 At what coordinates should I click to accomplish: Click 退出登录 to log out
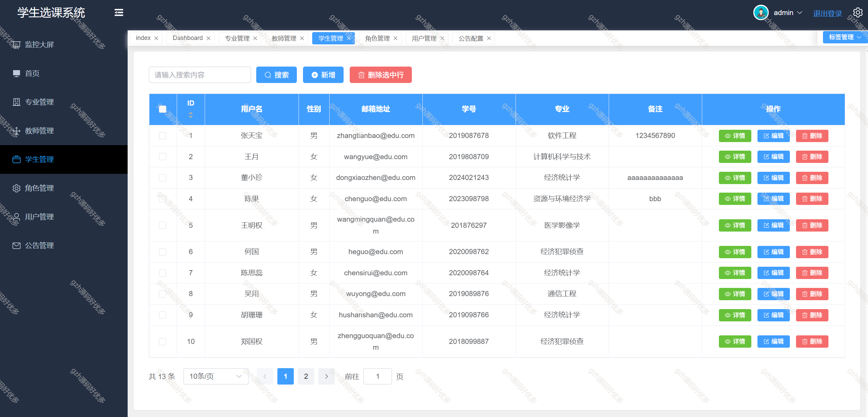827,13
